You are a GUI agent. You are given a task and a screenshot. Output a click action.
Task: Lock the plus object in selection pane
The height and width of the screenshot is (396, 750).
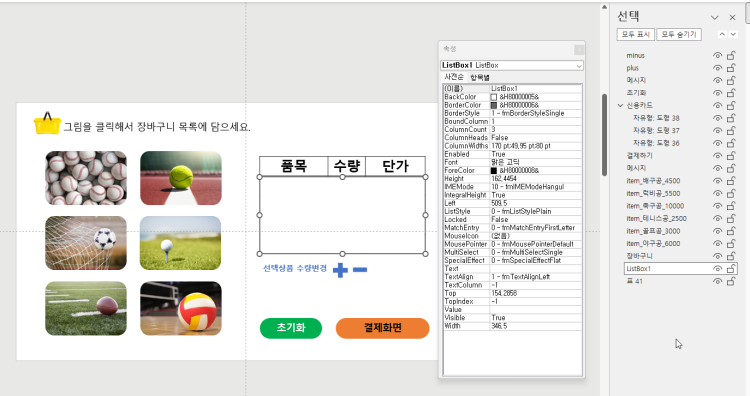731,68
